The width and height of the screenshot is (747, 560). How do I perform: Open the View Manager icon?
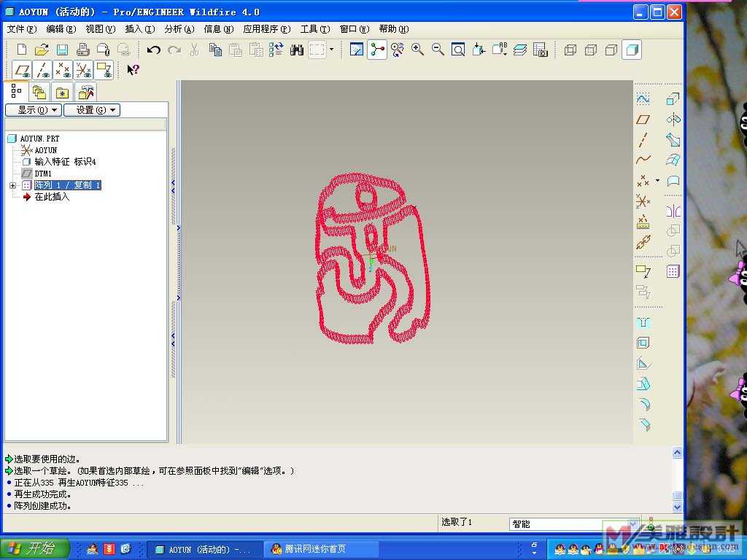click(x=541, y=50)
